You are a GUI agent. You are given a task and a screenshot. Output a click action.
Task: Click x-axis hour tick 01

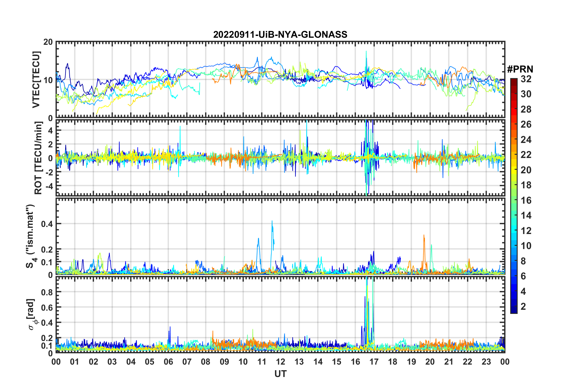pos(75,362)
